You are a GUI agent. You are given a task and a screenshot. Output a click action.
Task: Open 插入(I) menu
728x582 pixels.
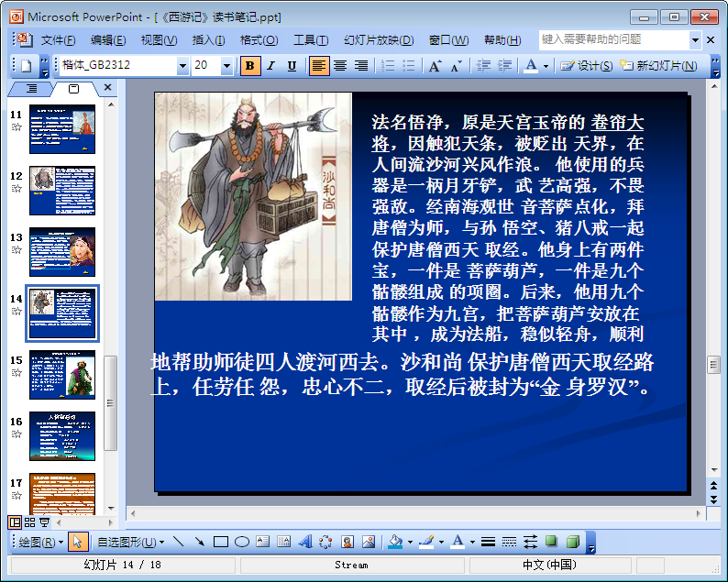pos(208,40)
